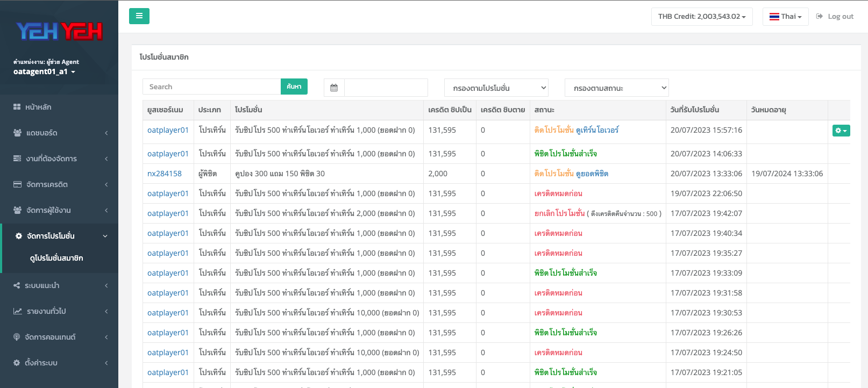This screenshot has width=868, height=388.
Task: Open หน้าหลัก from the sidebar
Action: (38, 107)
